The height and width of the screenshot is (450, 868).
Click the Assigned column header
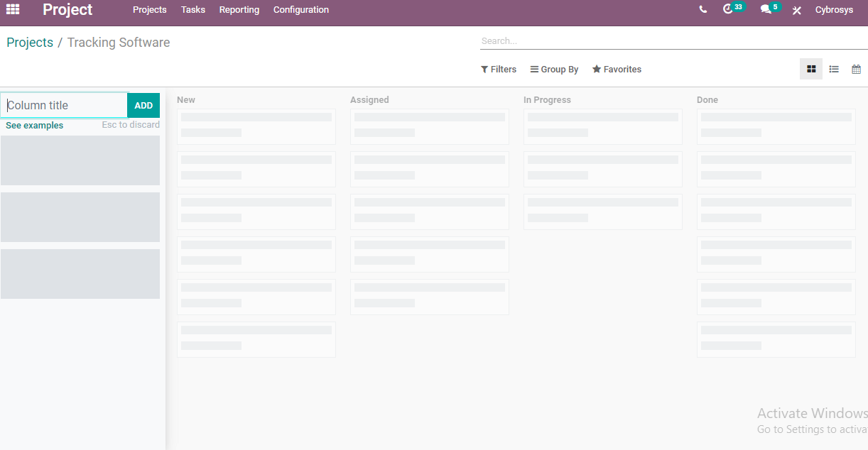pos(369,100)
